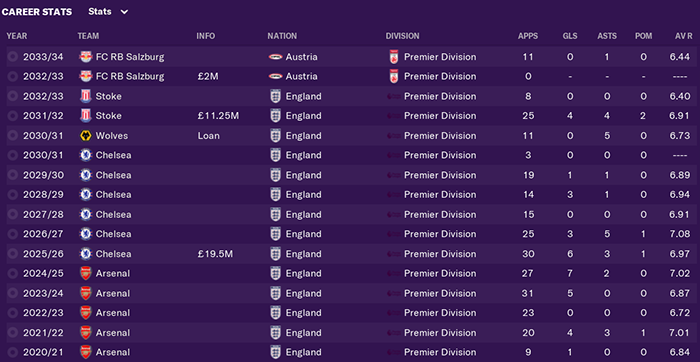Open the Stats dropdown menu
Image resolution: width=700 pixels, height=362 pixels.
[x=108, y=12]
